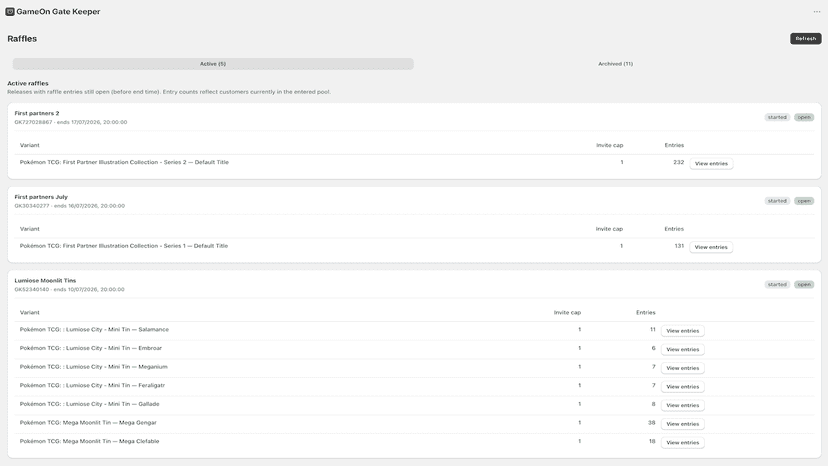This screenshot has height=466, width=828.
Task: Click the First partners 2 ID and end date
Action: tap(71, 122)
